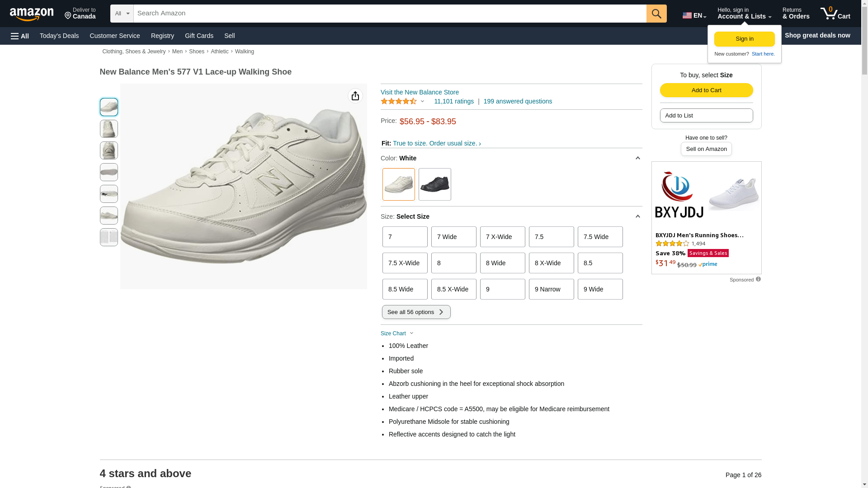Click the magnifying glass search button

(656, 14)
